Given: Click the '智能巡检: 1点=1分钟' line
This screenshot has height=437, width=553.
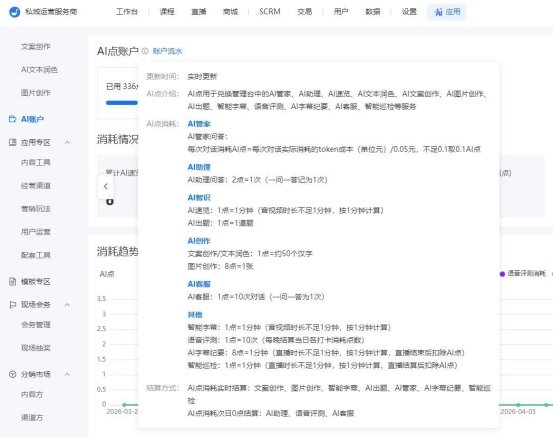Looking at the screenshot, I should coord(322,365).
